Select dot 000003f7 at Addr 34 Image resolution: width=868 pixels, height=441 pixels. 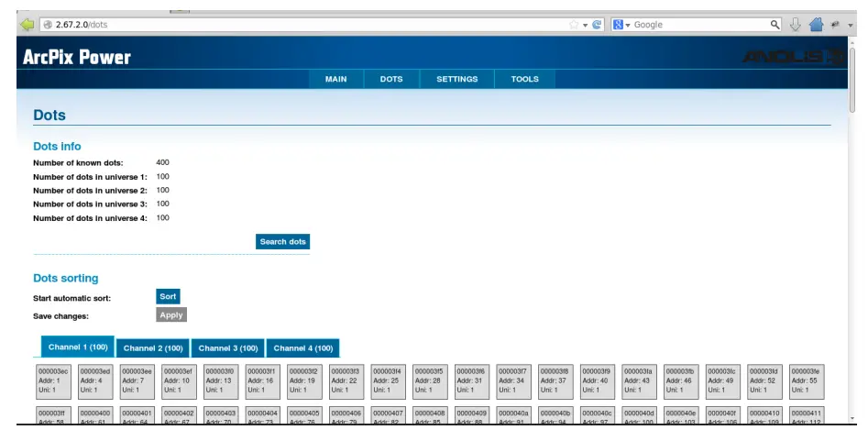[x=513, y=381]
